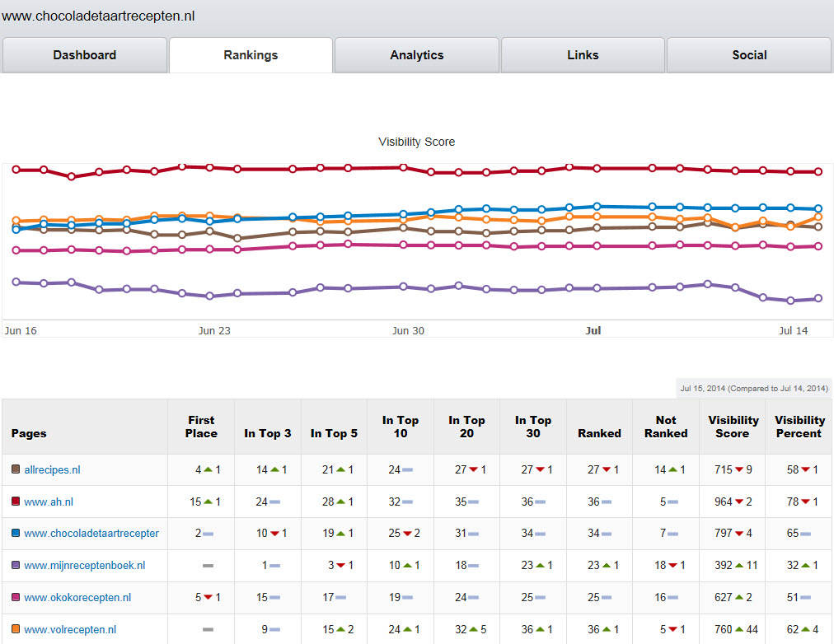
Task: Switch to the Analytics tab
Action: [416, 55]
